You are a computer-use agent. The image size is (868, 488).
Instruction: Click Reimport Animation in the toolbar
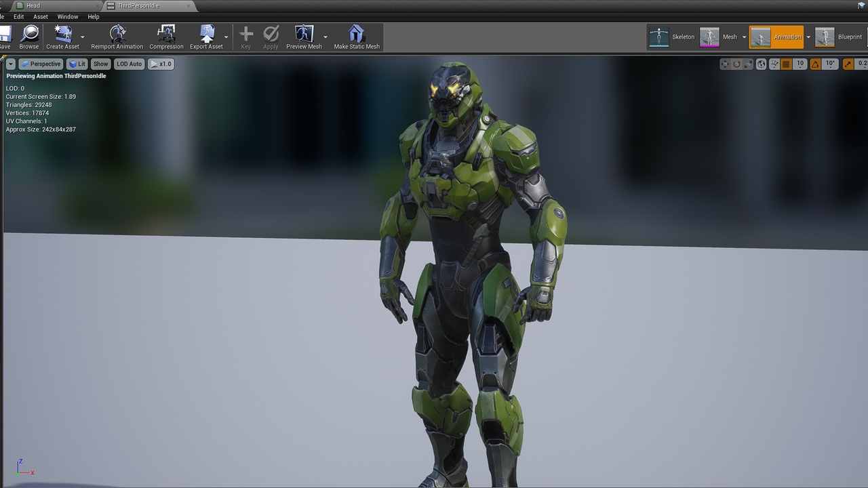[117, 37]
